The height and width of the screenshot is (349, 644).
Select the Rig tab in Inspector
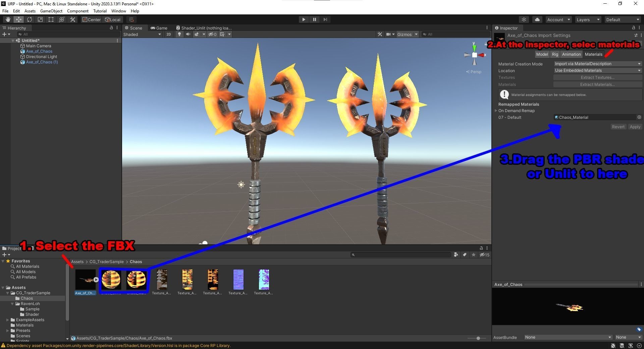click(x=555, y=54)
